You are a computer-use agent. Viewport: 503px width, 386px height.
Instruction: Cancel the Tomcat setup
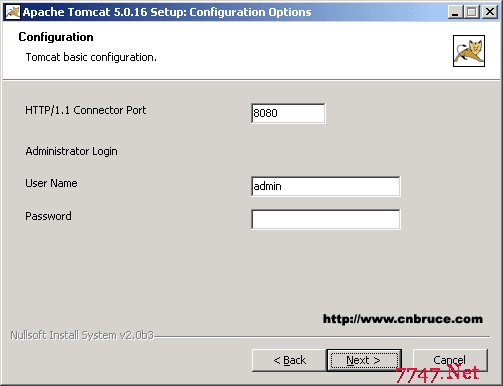click(450, 360)
